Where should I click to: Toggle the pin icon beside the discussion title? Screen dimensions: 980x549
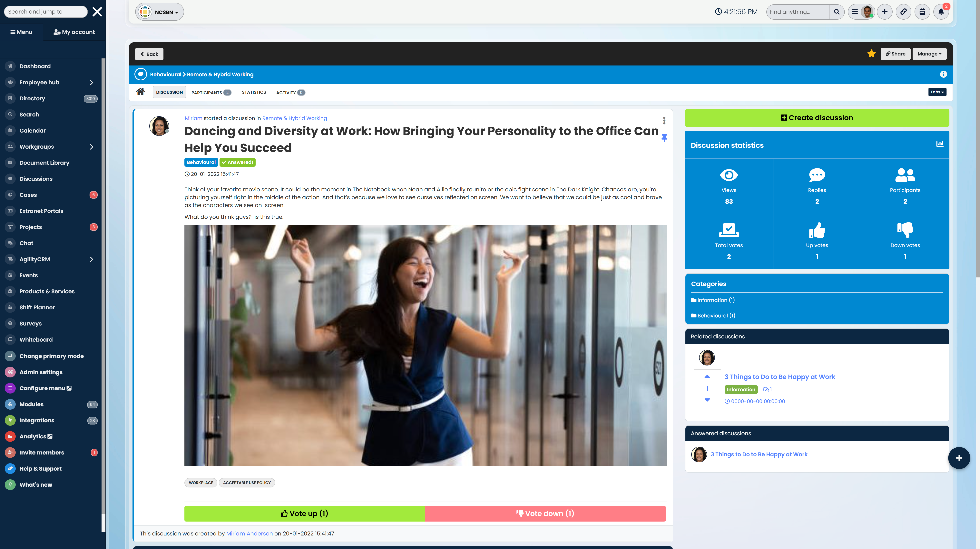[664, 138]
